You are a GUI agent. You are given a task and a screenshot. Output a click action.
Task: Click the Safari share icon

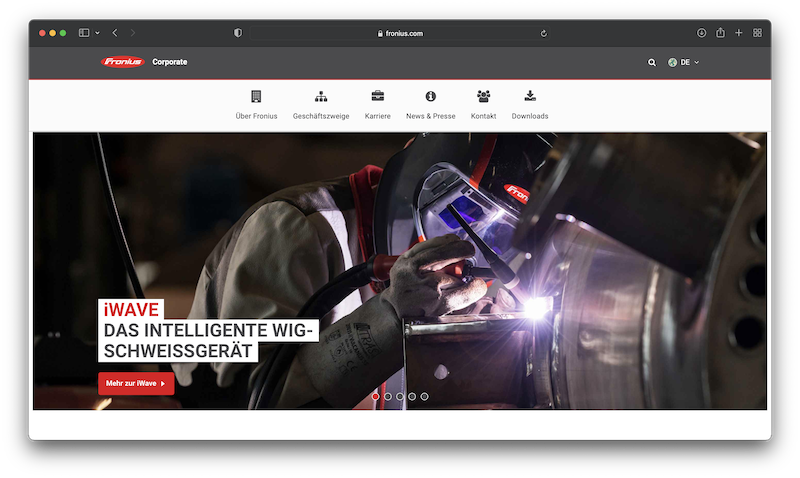[720, 33]
